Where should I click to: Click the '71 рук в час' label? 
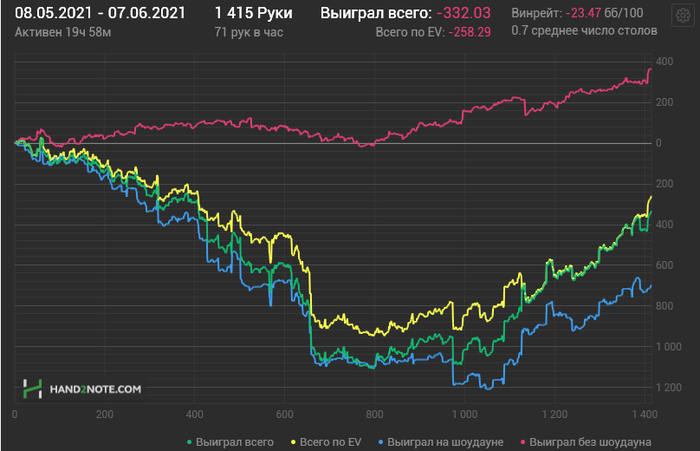[249, 32]
